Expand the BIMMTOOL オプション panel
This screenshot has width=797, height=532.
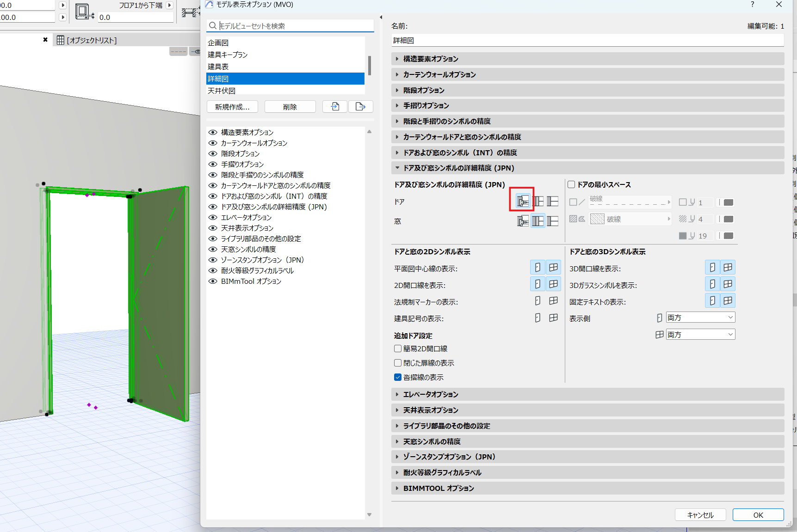coord(587,488)
